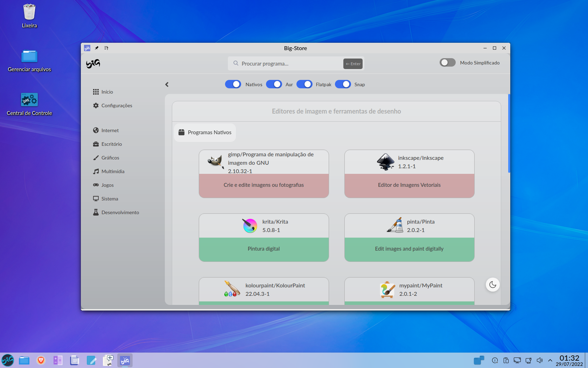Turn off the Aur toggle
588x368 pixels.
[x=274, y=84]
